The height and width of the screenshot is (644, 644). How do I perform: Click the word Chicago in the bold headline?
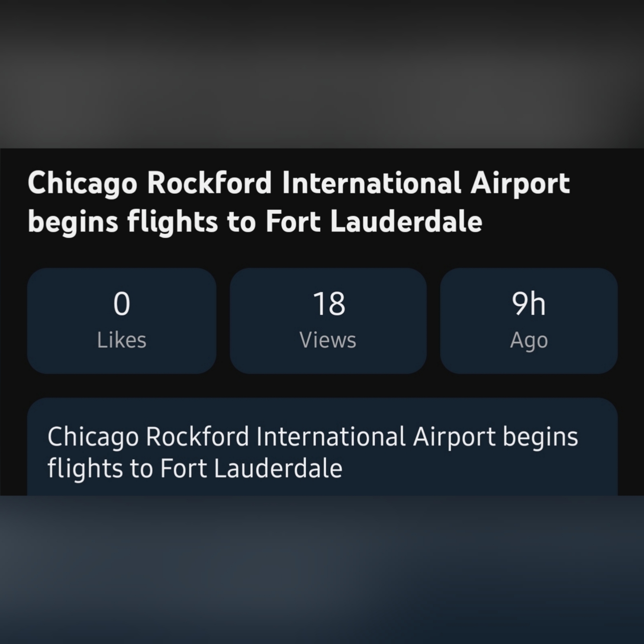82,183
